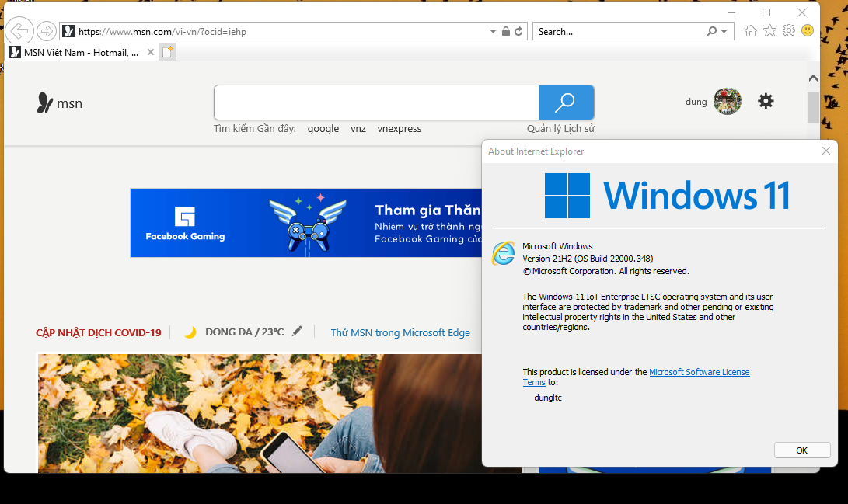
Task: Open the address bar autocomplete dropdown arrow
Action: click(x=493, y=31)
